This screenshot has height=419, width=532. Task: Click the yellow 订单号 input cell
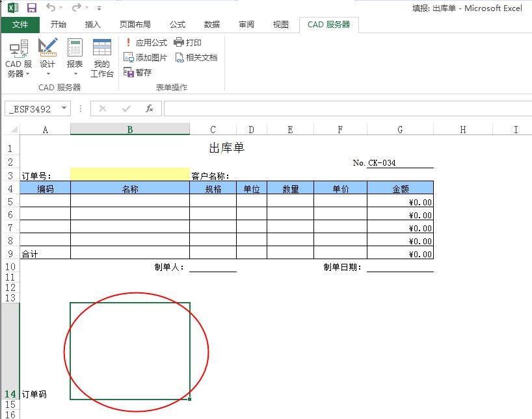[129, 175]
